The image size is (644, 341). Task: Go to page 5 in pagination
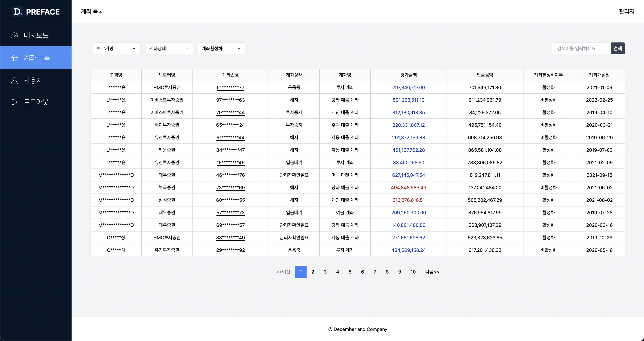pyautogui.click(x=350, y=272)
